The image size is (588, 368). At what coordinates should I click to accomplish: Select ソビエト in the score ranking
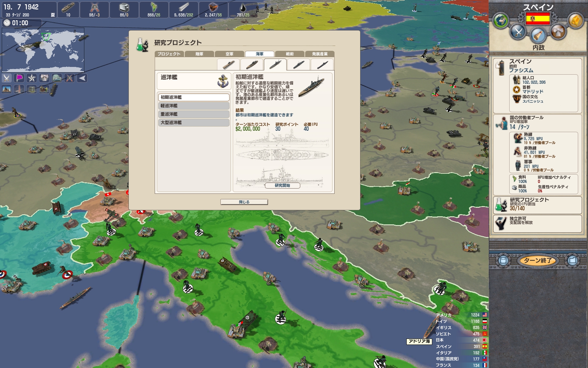[461, 334]
